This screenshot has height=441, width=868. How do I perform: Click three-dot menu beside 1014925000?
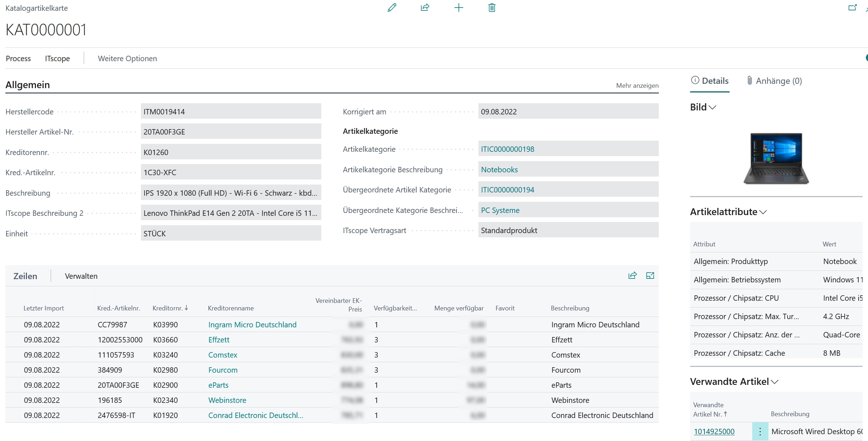tap(760, 431)
